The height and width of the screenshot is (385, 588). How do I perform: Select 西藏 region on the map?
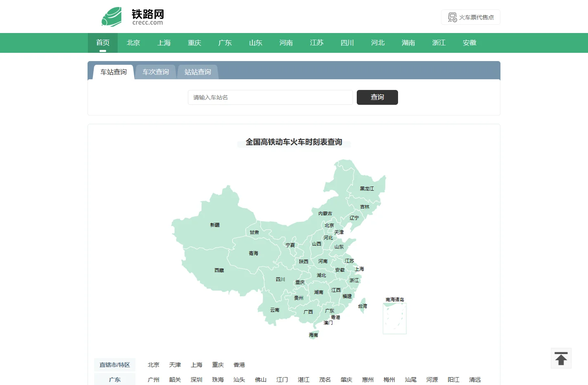pyautogui.click(x=219, y=270)
